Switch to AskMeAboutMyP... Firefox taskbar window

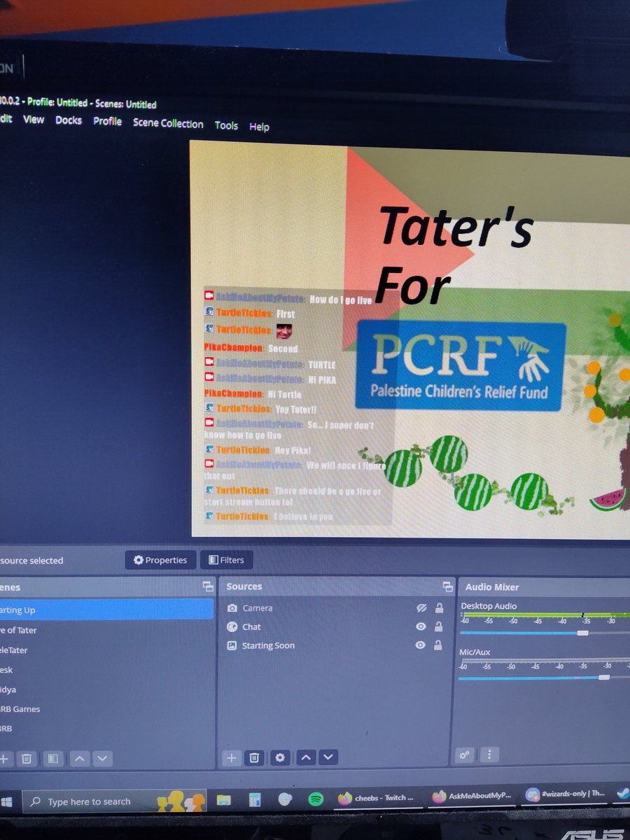472,796
